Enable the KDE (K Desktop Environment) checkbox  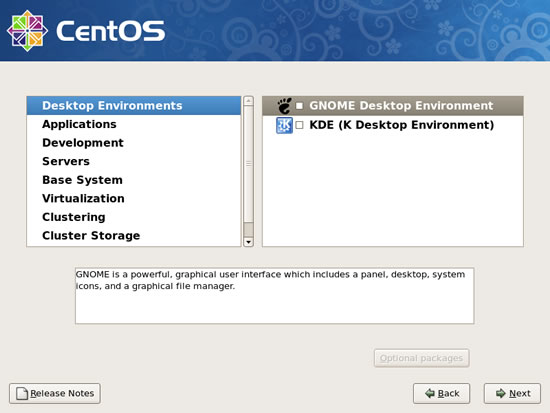pyautogui.click(x=299, y=125)
